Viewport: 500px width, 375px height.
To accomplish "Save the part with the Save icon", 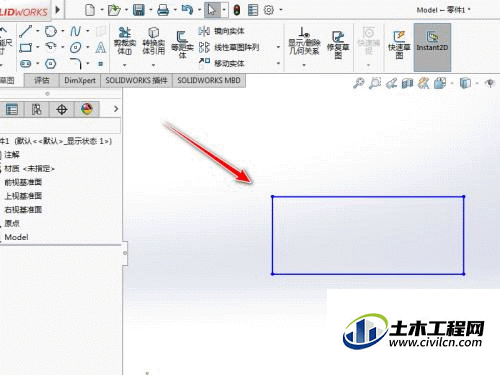I will [x=139, y=10].
